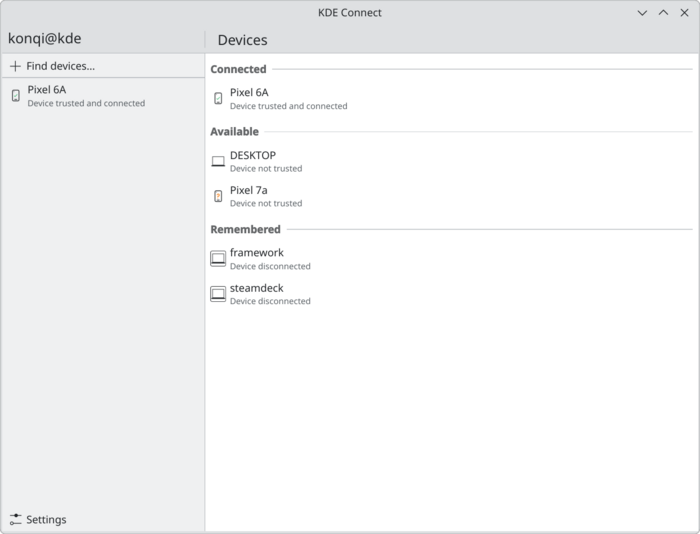Click the orange Pixel 7a phone icon
This screenshot has width=700, height=534.
click(218, 196)
